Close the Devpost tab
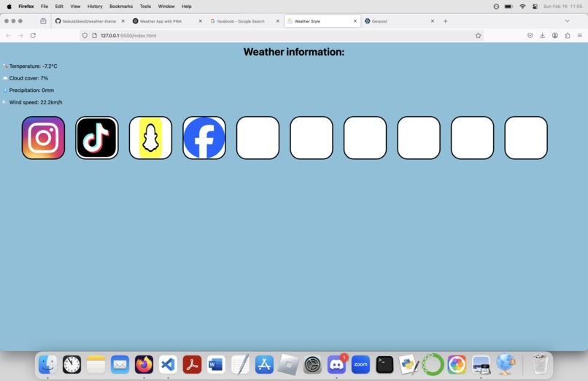Image resolution: width=588 pixels, height=381 pixels. click(433, 21)
